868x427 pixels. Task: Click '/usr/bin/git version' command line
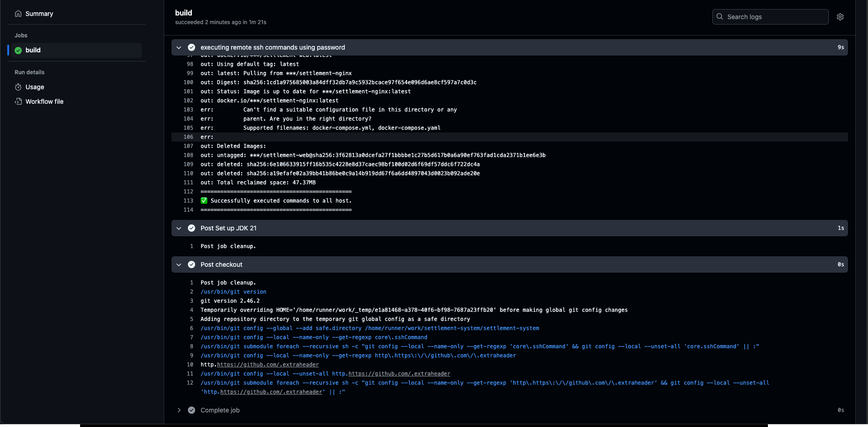pyautogui.click(x=233, y=292)
